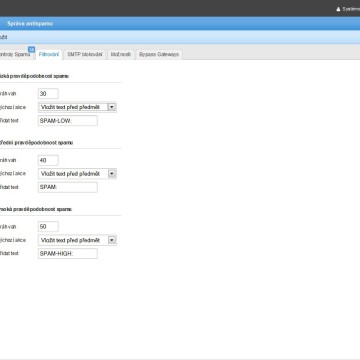
Task: Open the default action dropdown for low spam probability
Action: pos(77,107)
